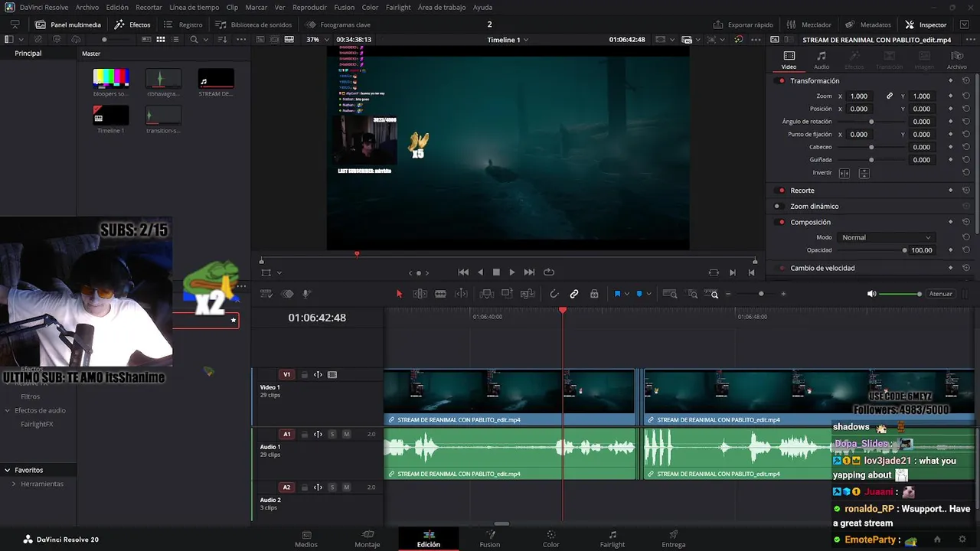The image size is (980, 551).
Task: Open the Biblioteca de sonidos panel
Action: [253, 24]
